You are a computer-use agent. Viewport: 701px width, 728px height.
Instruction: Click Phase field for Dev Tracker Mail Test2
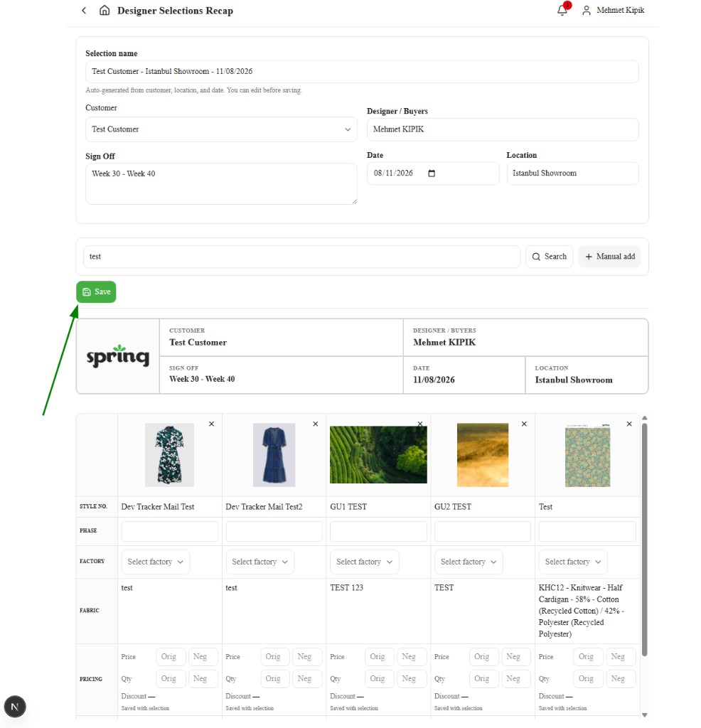[x=274, y=530]
